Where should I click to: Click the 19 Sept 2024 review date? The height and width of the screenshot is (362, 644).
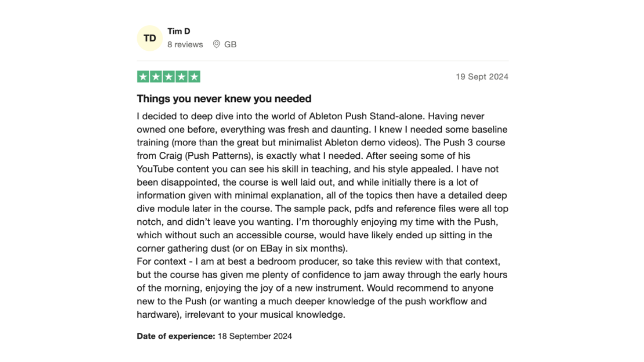(482, 77)
